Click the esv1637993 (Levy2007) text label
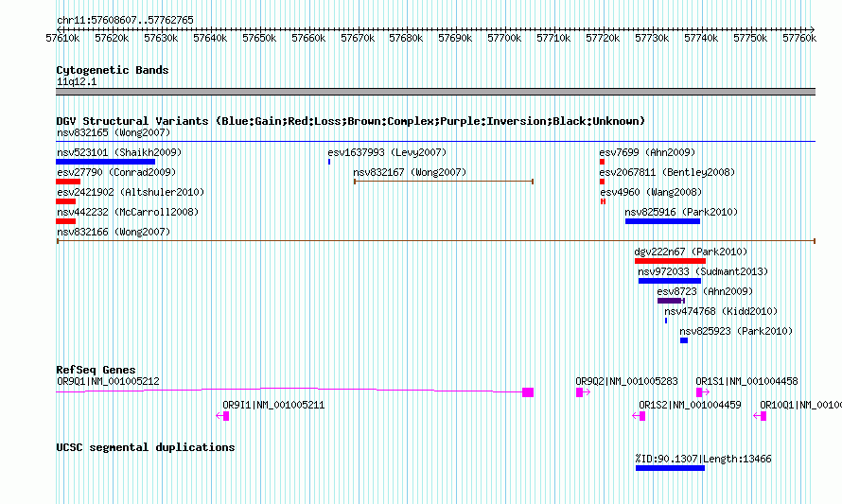This screenshot has width=842, height=504. point(387,152)
